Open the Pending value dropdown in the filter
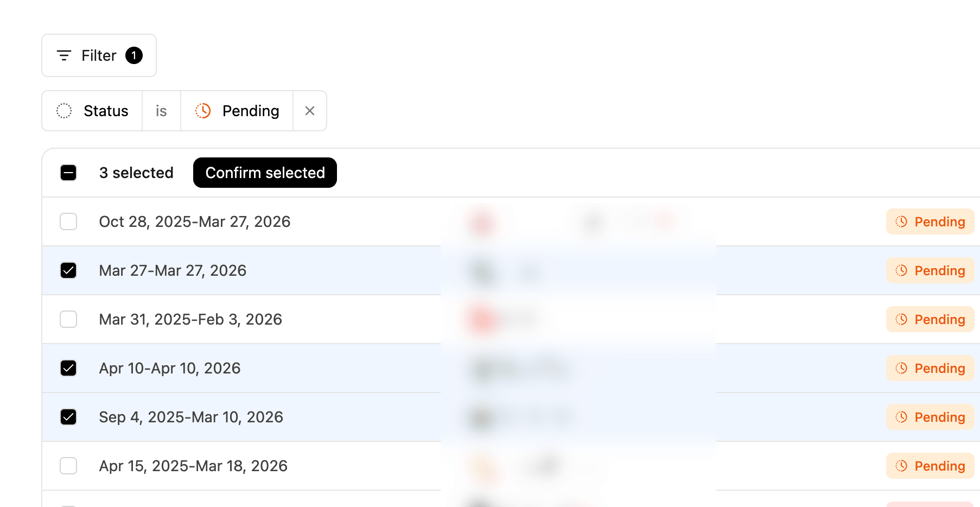The height and width of the screenshot is (507, 980). point(237,111)
